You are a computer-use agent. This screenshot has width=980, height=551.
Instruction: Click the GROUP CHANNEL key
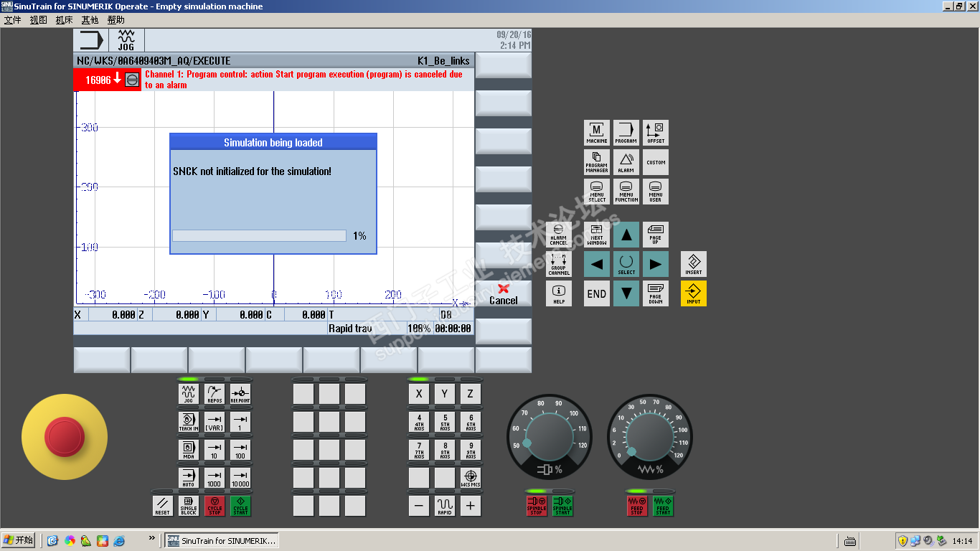(559, 264)
